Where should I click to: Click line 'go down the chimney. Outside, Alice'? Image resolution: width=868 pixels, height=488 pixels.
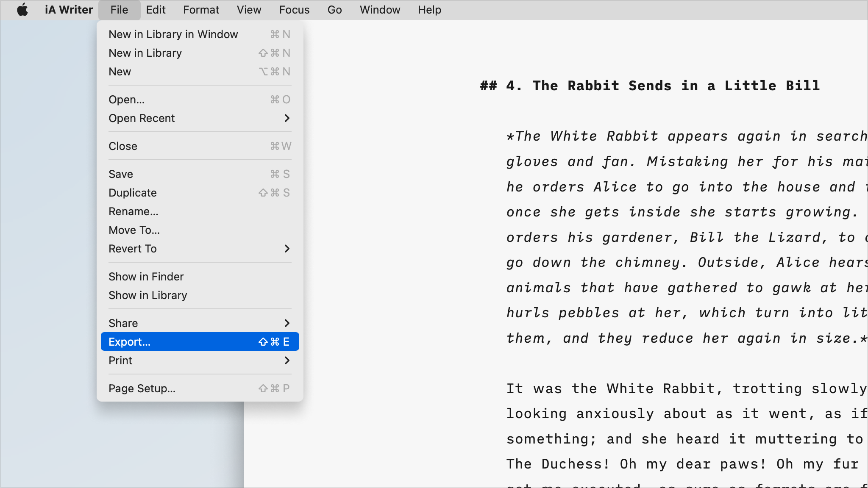click(x=687, y=262)
